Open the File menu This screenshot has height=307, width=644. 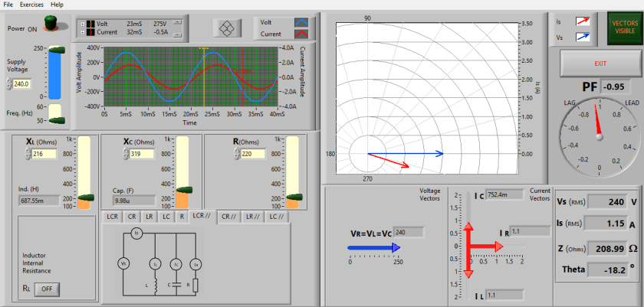(x=8, y=5)
